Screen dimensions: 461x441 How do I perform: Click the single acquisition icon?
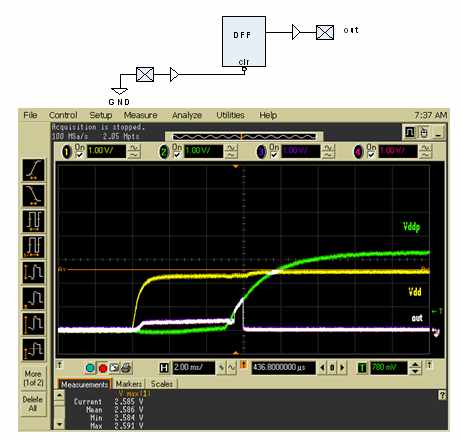click(114, 368)
